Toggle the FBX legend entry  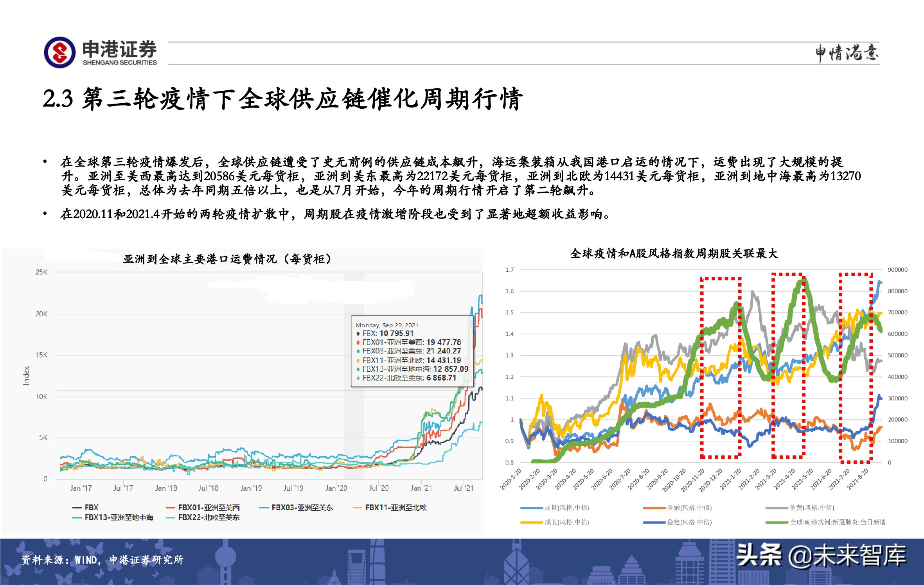[85, 508]
